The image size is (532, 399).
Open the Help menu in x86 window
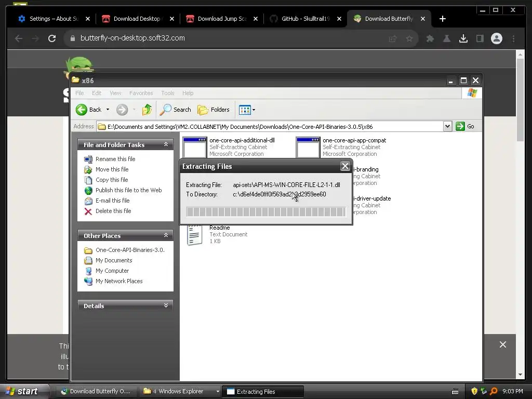coord(188,93)
